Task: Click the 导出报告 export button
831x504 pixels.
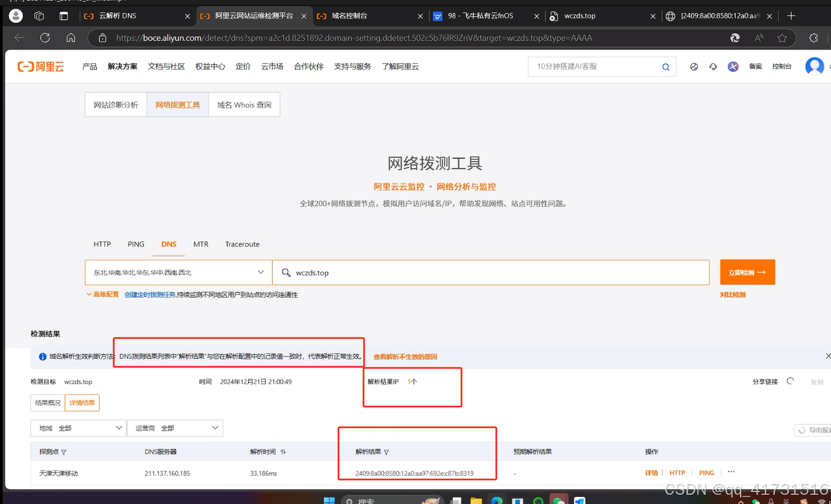Action: (813, 430)
